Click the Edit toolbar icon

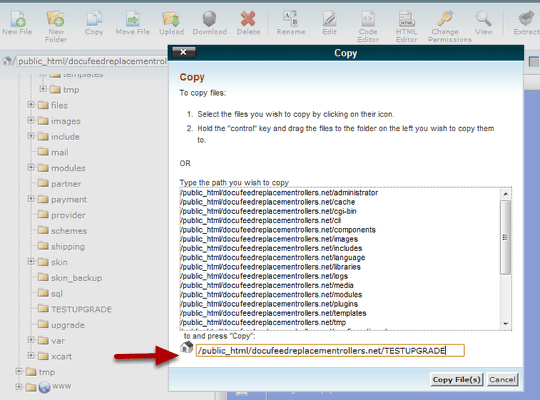point(330,19)
